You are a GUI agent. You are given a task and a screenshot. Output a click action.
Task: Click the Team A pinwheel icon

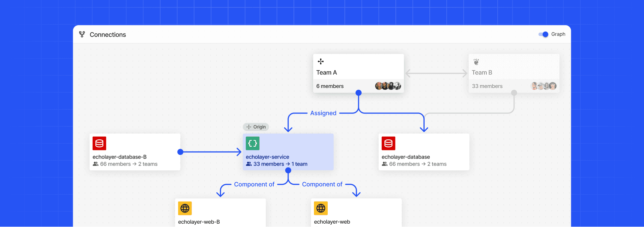[321, 61]
